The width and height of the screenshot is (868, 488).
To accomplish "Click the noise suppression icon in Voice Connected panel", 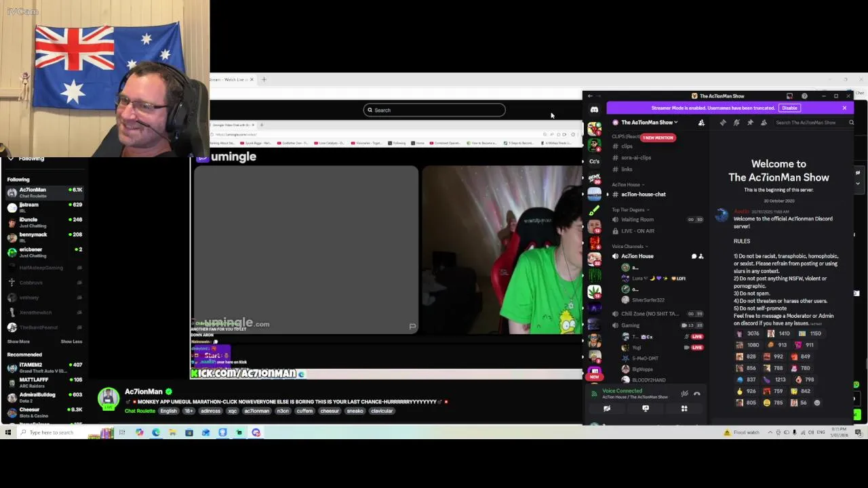I will (684, 393).
